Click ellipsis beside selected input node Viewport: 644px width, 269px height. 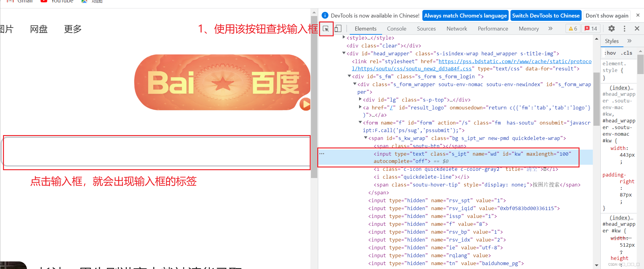point(322,154)
